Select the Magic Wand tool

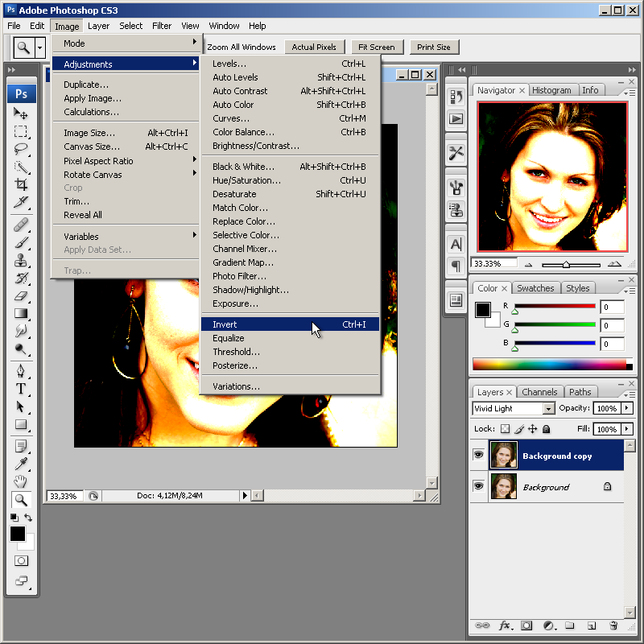pos(21,167)
